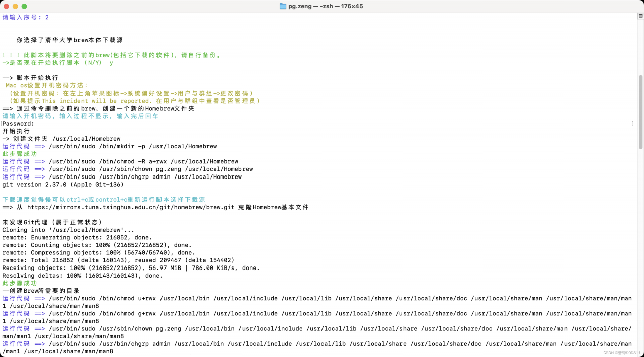Click the line 'remote: Compressing objects: 100% (56740/56740)'
The image size is (644, 357).
tap(99, 252)
